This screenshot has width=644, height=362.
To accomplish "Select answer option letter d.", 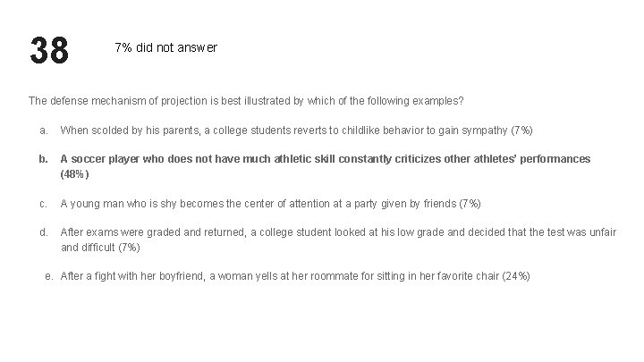I will tap(44, 232).
